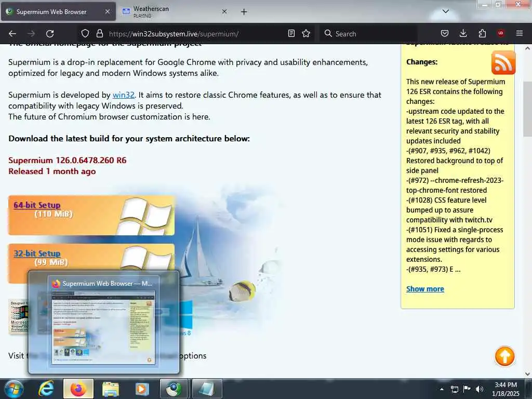Open the Windows Start orb
The image size is (532, 399).
[x=14, y=389]
